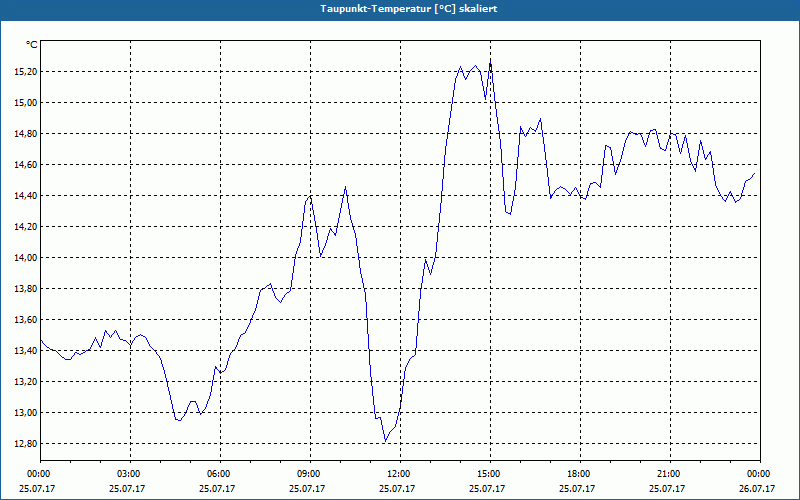Select the 15,20 y-axis value
The height and width of the screenshot is (500, 800).
(26, 72)
